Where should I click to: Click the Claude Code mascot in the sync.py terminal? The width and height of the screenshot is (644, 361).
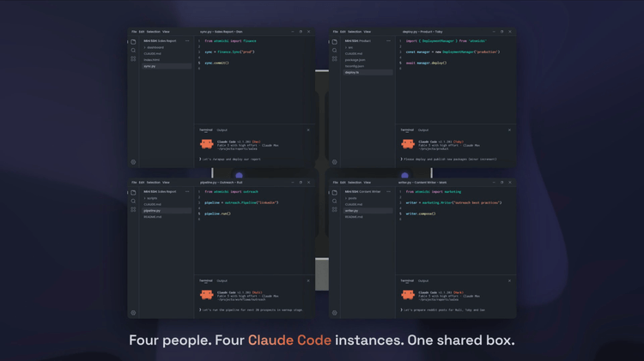[x=207, y=144]
